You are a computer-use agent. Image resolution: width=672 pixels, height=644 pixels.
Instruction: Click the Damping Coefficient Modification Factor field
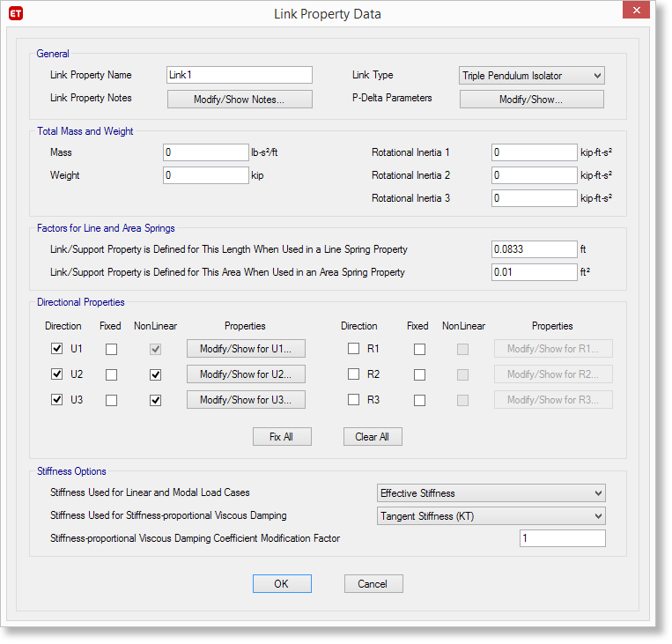point(563,538)
